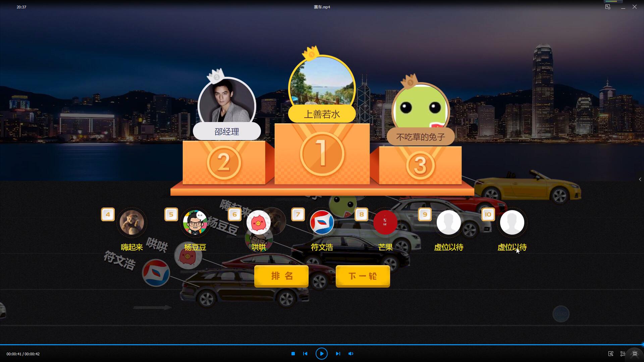Screen dimensions: 644x362
Task: Click the 下一轮 next round button
Action: pos(363,276)
